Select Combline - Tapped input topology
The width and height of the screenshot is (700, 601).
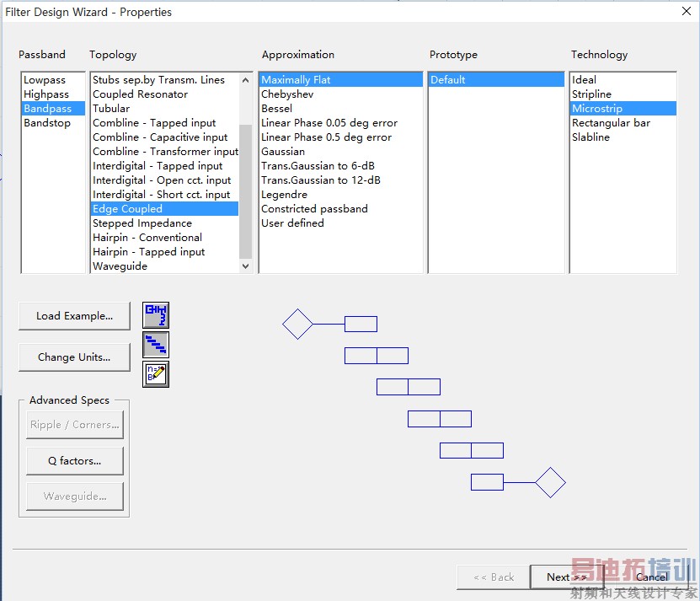click(165, 123)
